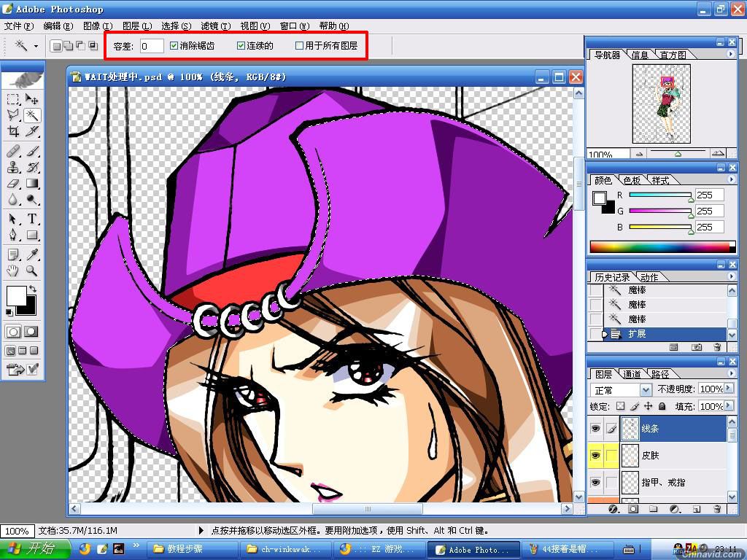Select the Zoom magnifier tool
Image resolution: width=747 pixels, height=560 pixels.
pos(32,271)
